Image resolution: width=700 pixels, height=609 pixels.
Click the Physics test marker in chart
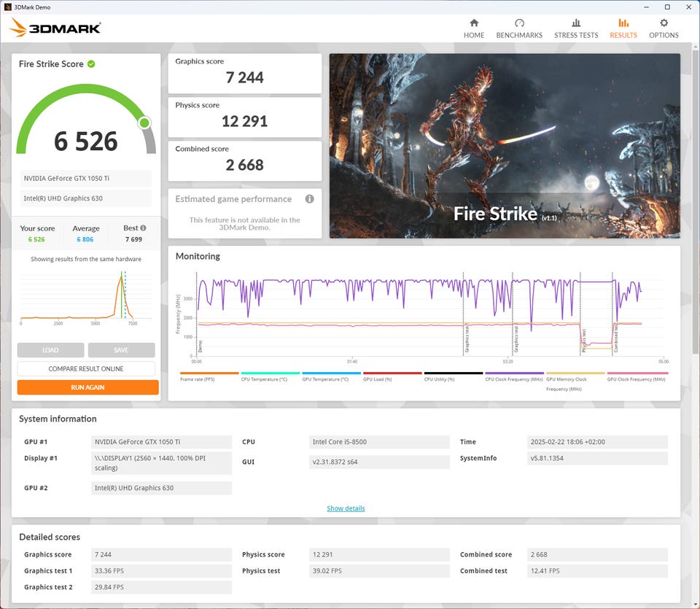click(583, 341)
